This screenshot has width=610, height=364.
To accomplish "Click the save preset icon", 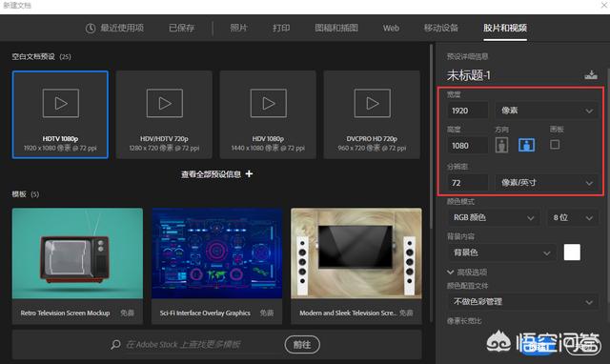I will coord(591,74).
